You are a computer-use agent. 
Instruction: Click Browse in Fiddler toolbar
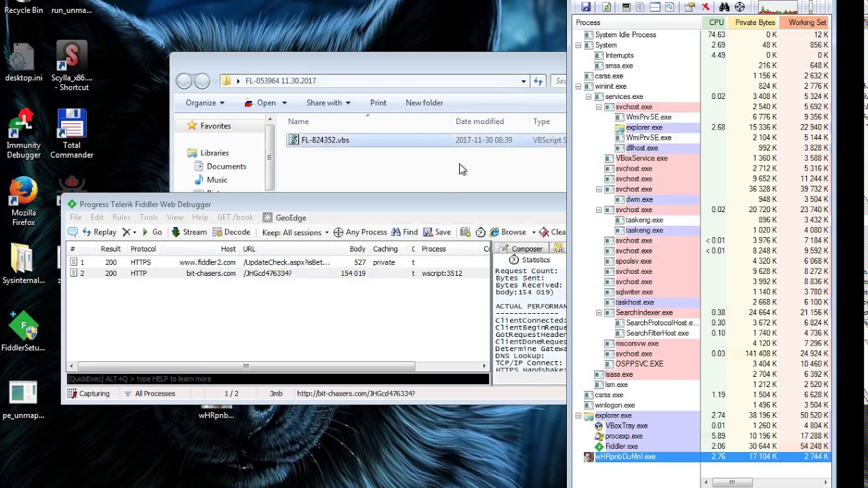[508, 232]
